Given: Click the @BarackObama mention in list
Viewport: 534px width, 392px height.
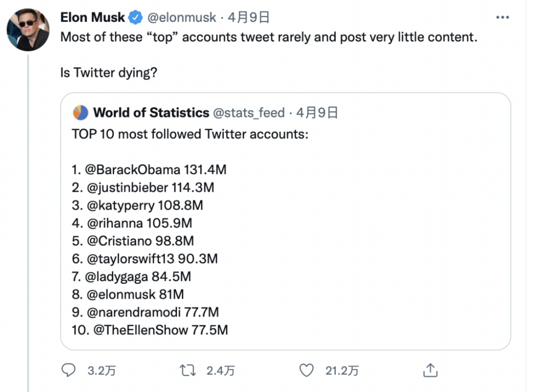Looking at the screenshot, I should coord(133,170).
